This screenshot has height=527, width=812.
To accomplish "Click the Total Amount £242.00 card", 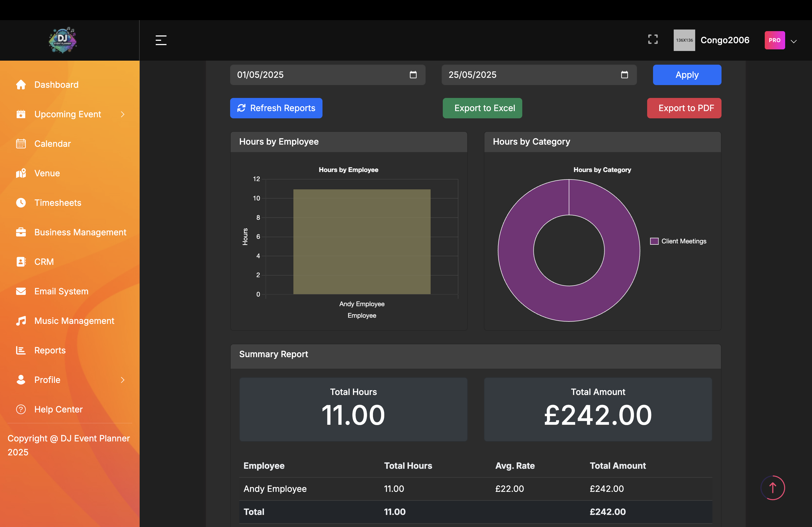I will point(598,409).
